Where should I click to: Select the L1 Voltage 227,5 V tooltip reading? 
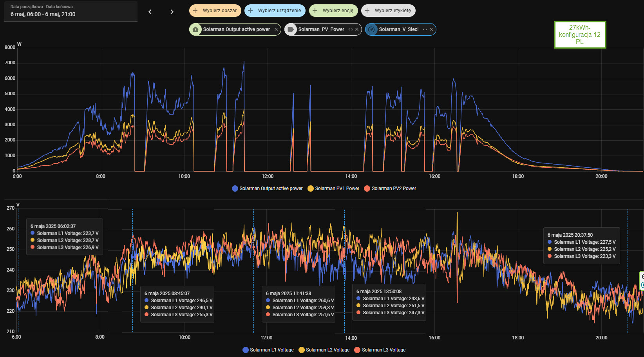click(581, 242)
